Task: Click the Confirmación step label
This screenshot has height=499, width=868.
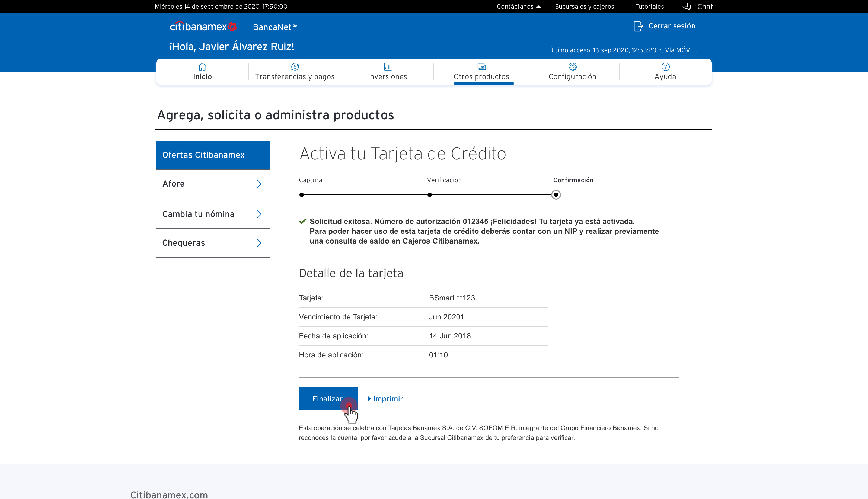Action: (x=573, y=180)
